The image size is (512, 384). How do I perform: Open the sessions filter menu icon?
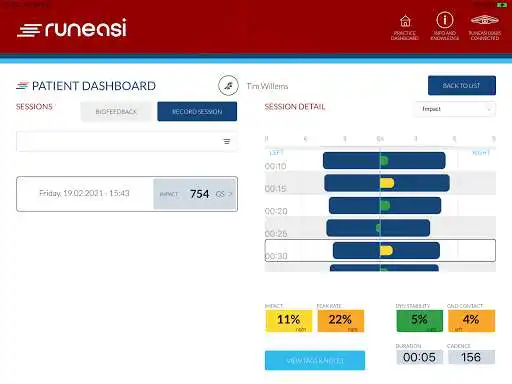click(227, 141)
